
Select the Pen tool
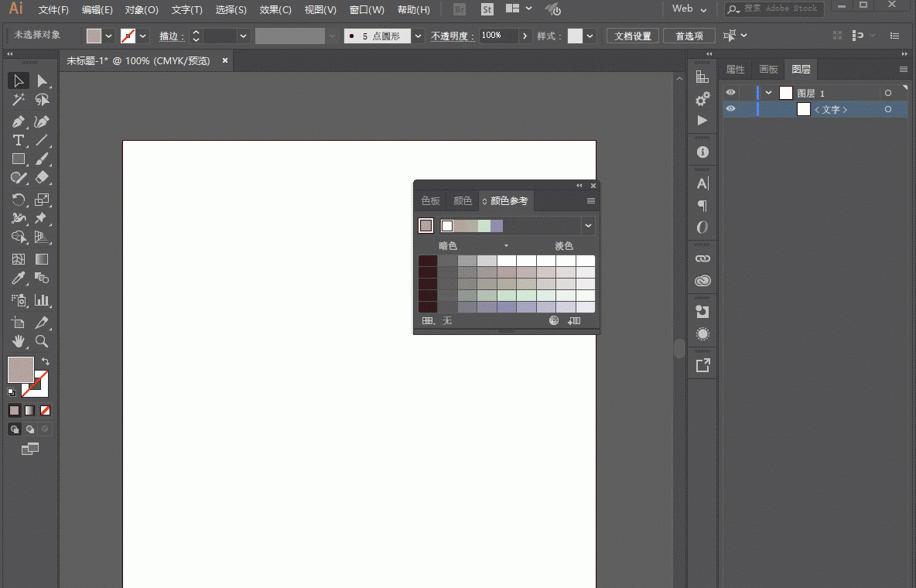coord(18,121)
